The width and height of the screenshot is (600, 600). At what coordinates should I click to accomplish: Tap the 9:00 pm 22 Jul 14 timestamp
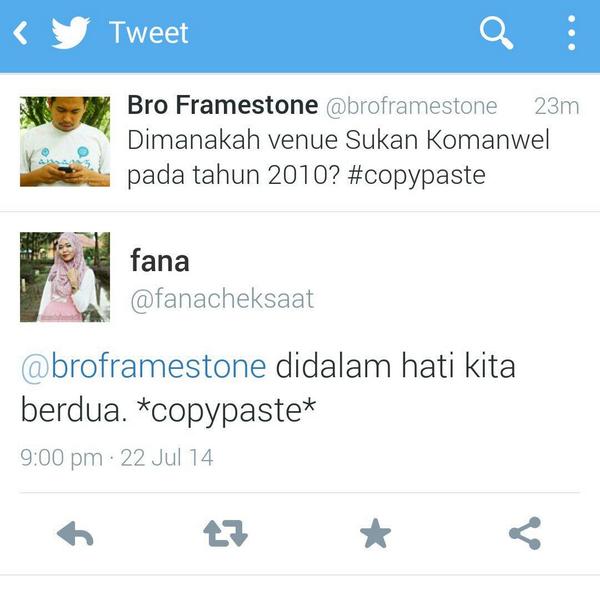click(x=117, y=458)
